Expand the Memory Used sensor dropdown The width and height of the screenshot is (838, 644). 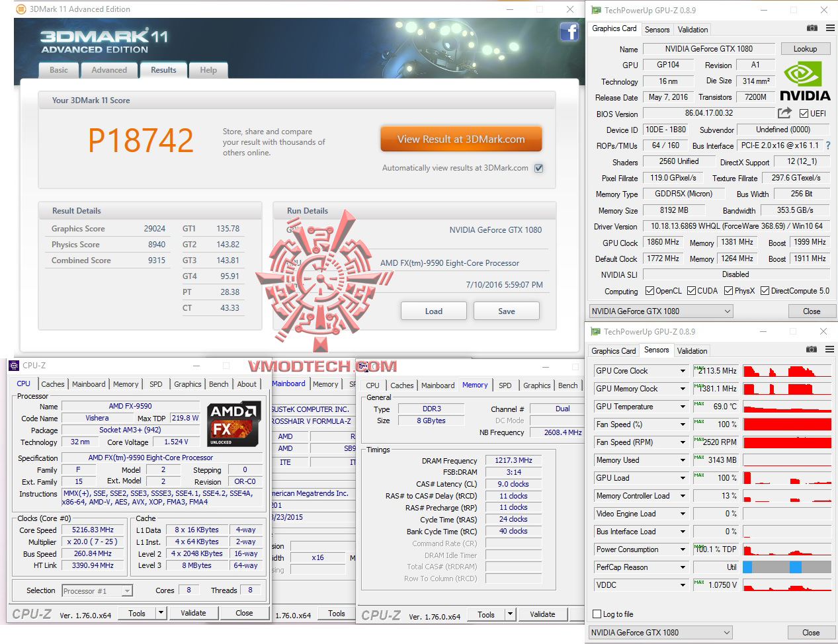[683, 460]
